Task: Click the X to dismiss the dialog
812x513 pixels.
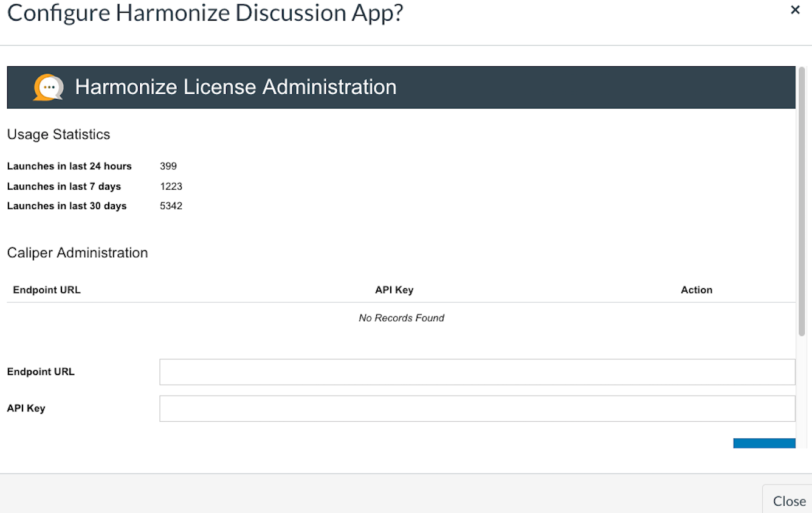Action: [x=795, y=10]
